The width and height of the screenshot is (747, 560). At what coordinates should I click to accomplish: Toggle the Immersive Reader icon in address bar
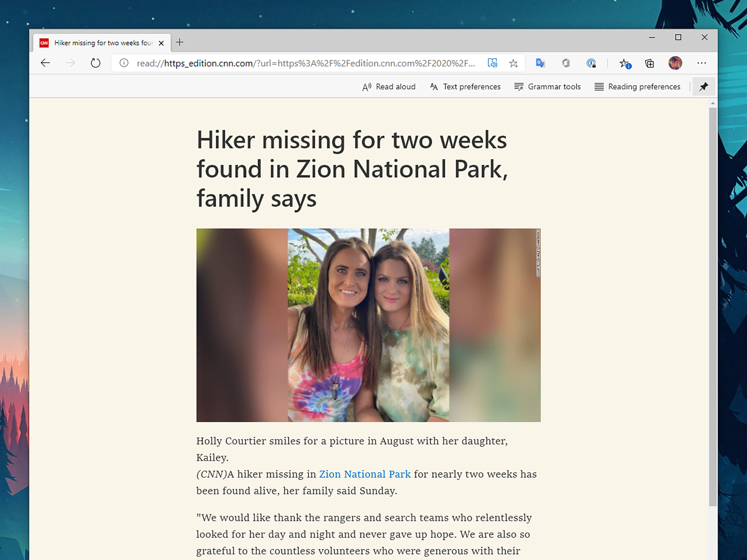coord(492,63)
